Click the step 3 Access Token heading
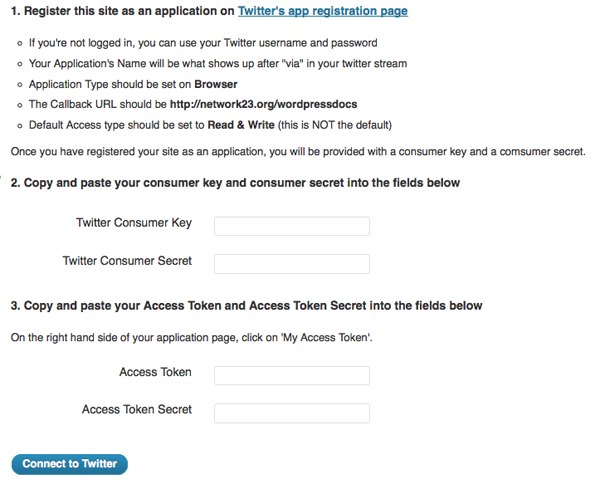Viewport: 600px width, 484px height. click(x=246, y=306)
